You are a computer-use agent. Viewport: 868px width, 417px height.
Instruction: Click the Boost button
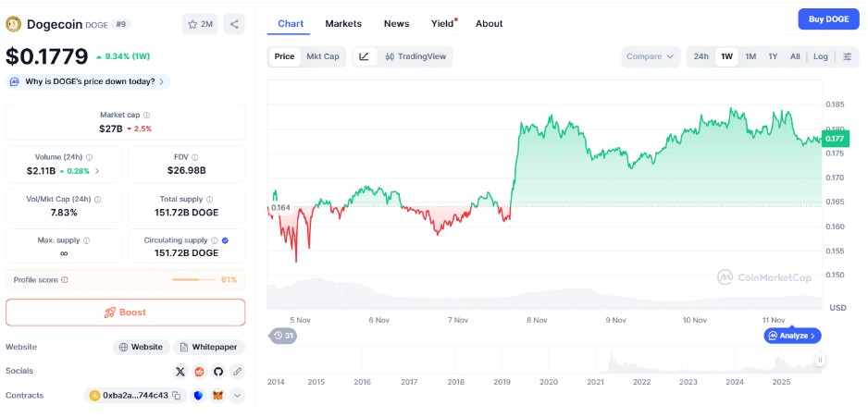(126, 313)
